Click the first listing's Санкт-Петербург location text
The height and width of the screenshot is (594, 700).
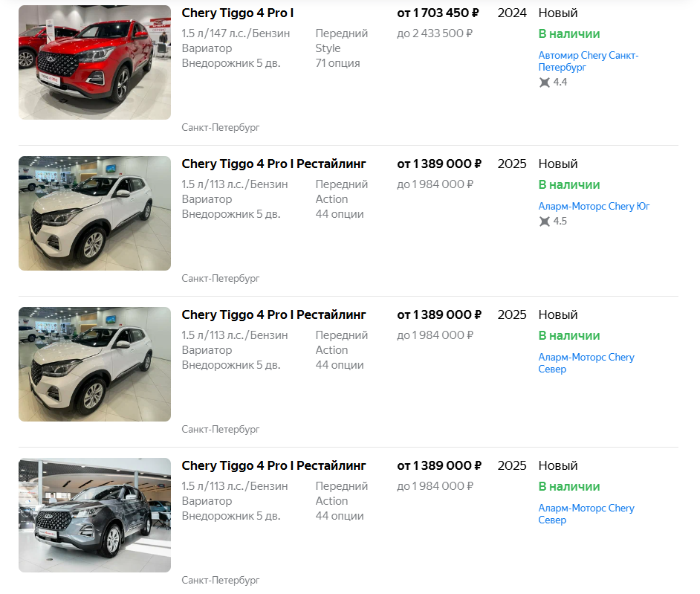click(221, 128)
